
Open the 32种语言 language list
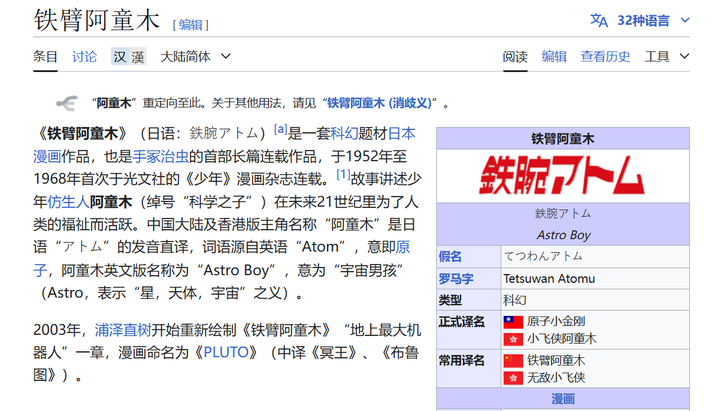click(643, 21)
